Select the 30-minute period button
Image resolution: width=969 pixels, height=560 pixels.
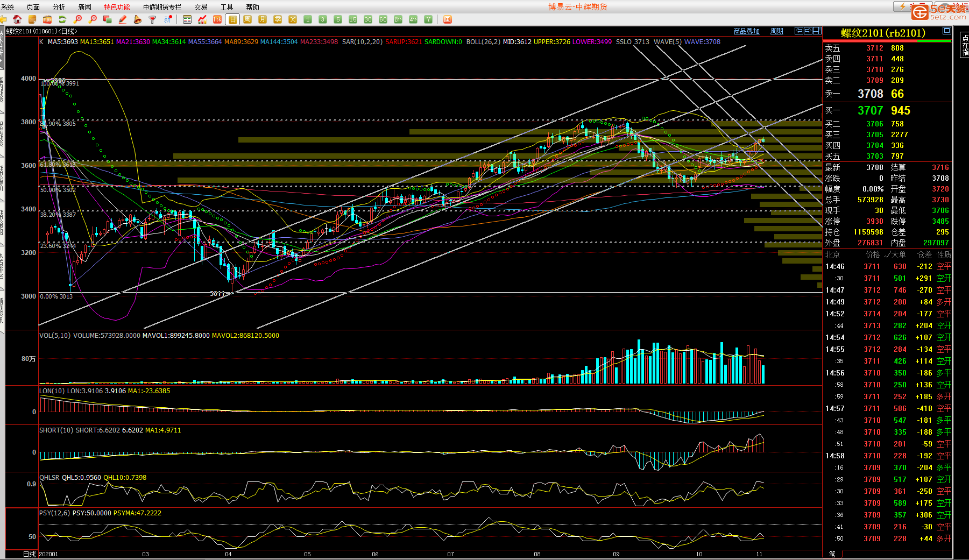point(368,19)
